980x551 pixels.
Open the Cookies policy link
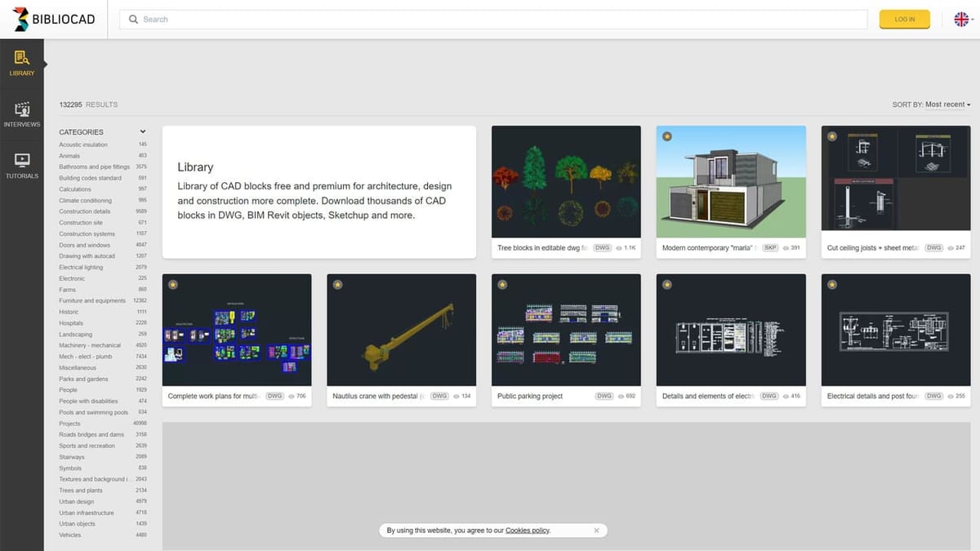coord(527,531)
